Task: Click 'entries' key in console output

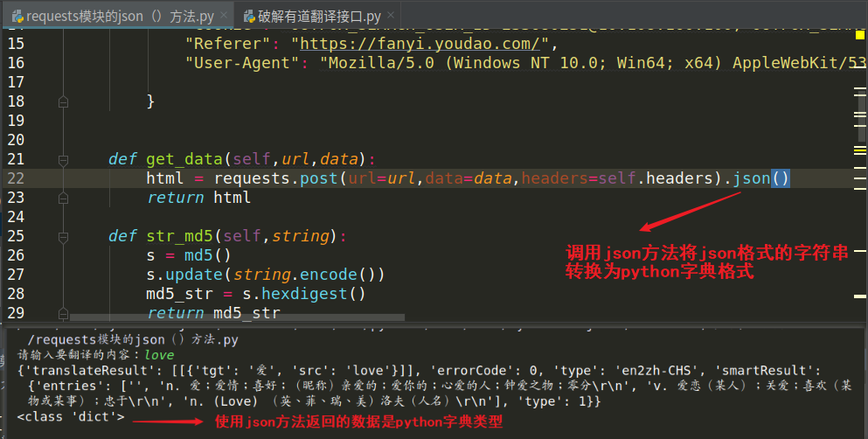Action: (72, 386)
